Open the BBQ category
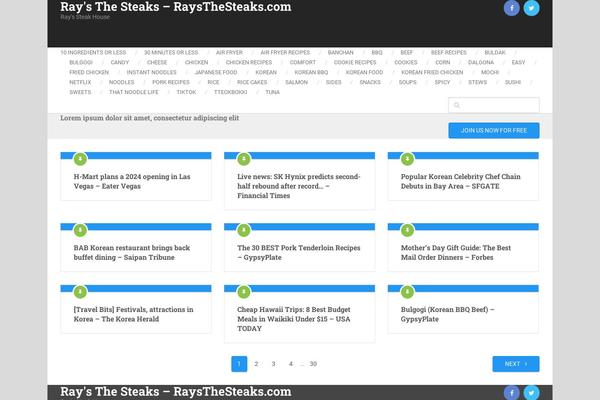The height and width of the screenshot is (400, 600). click(x=377, y=52)
